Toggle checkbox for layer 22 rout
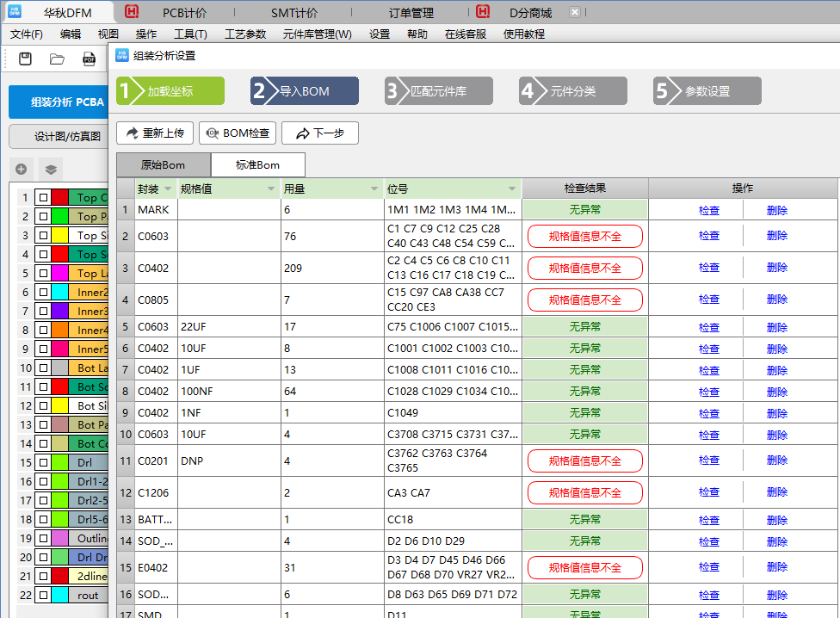This screenshot has height=618, width=840. coord(43,595)
